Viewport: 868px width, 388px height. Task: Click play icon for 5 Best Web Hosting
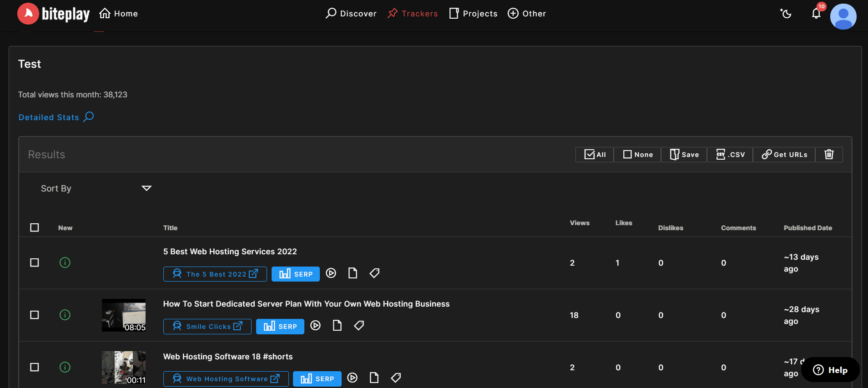(x=331, y=273)
